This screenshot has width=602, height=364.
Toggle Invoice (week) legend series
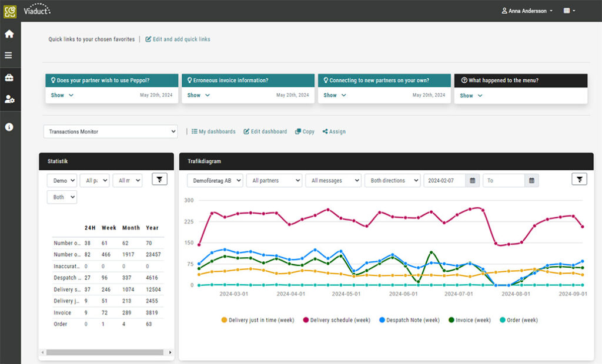click(472, 320)
